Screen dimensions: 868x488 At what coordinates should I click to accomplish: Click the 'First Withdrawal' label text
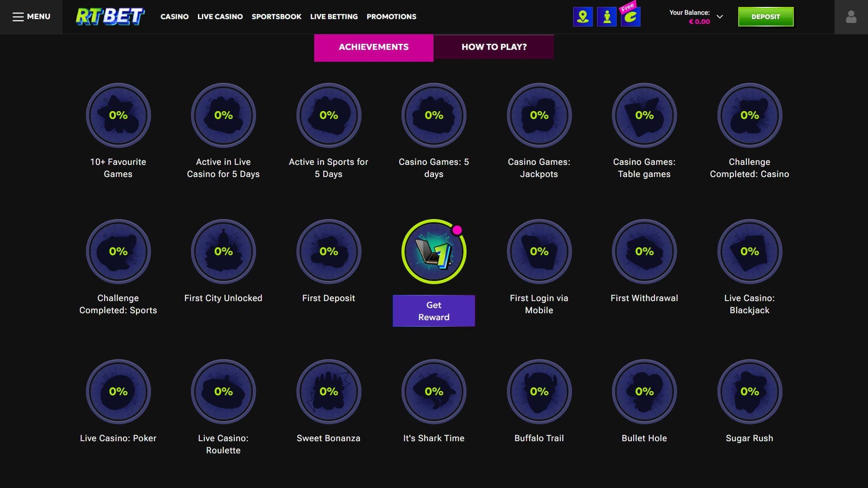(x=644, y=298)
